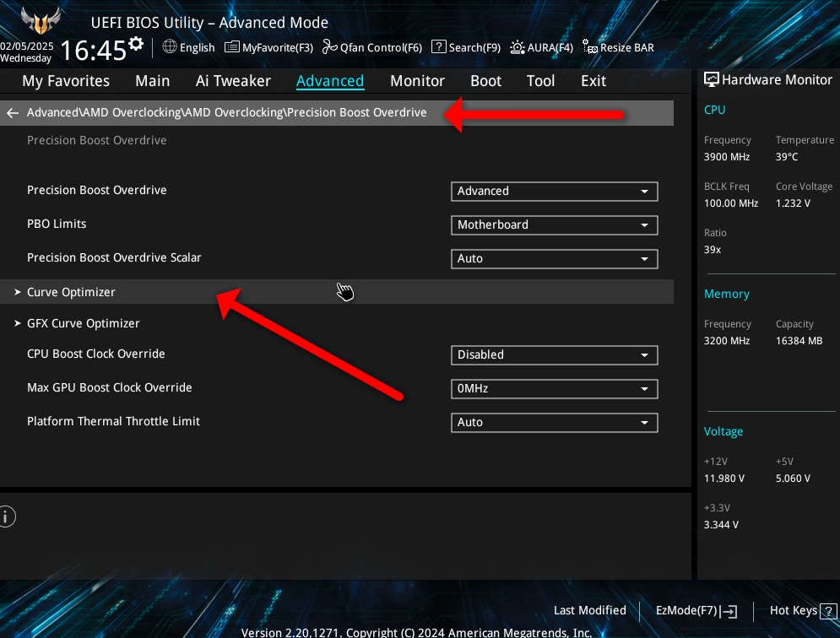Click the EzMode exit arrow icon
Viewport: 840px width, 638px height.
coord(729,611)
